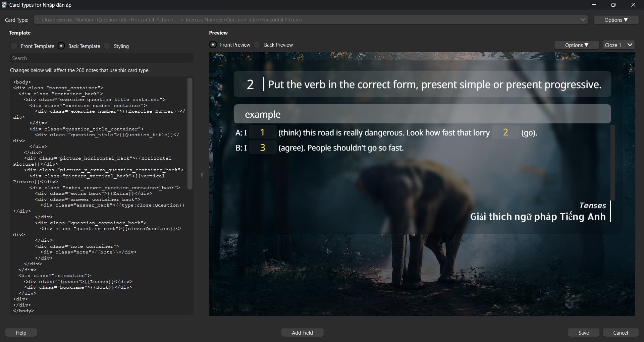Click the question title 'Put the verb in the correct form'

tap(435, 84)
